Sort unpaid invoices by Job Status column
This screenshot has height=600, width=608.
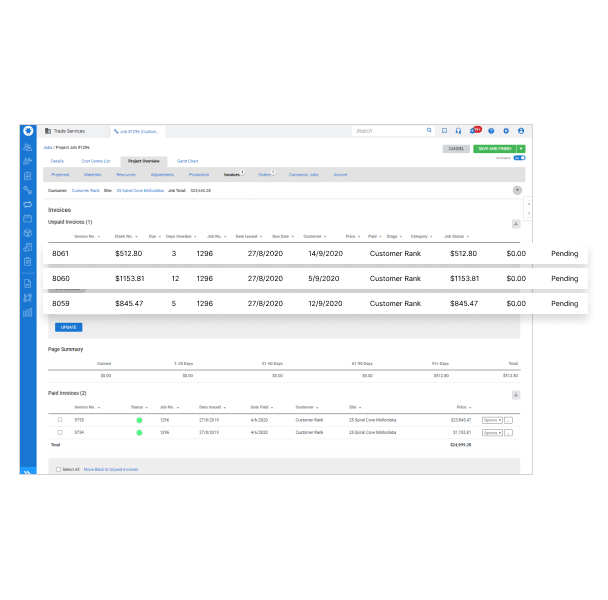click(x=456, y=236)
